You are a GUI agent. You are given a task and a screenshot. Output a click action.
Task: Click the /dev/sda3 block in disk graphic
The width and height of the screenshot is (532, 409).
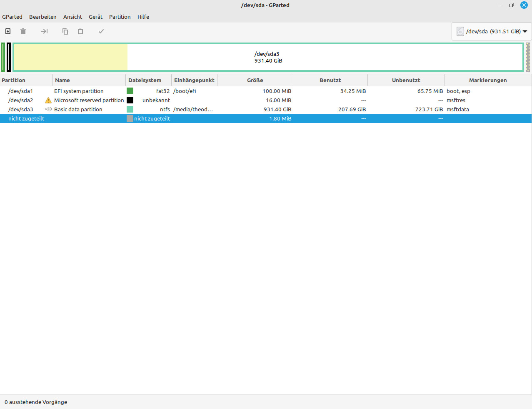(268, 57)
